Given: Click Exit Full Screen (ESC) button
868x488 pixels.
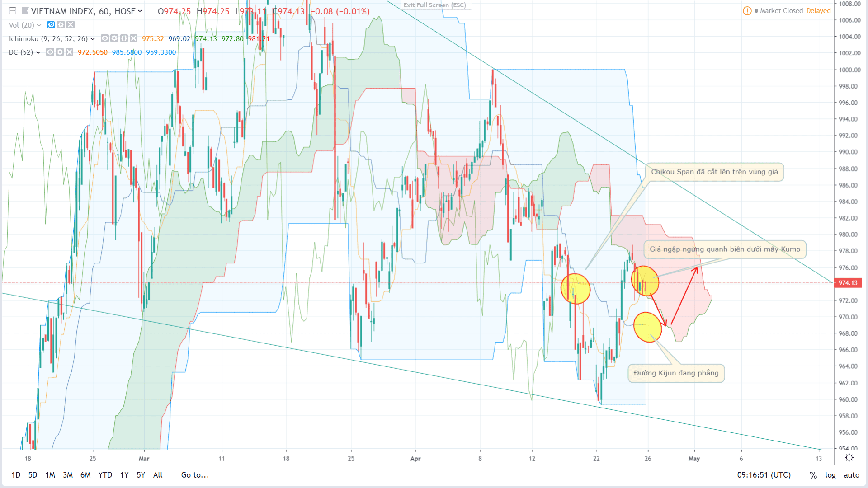Looking at the screenshot, I should pyautogui.click(x=435, y=5).
